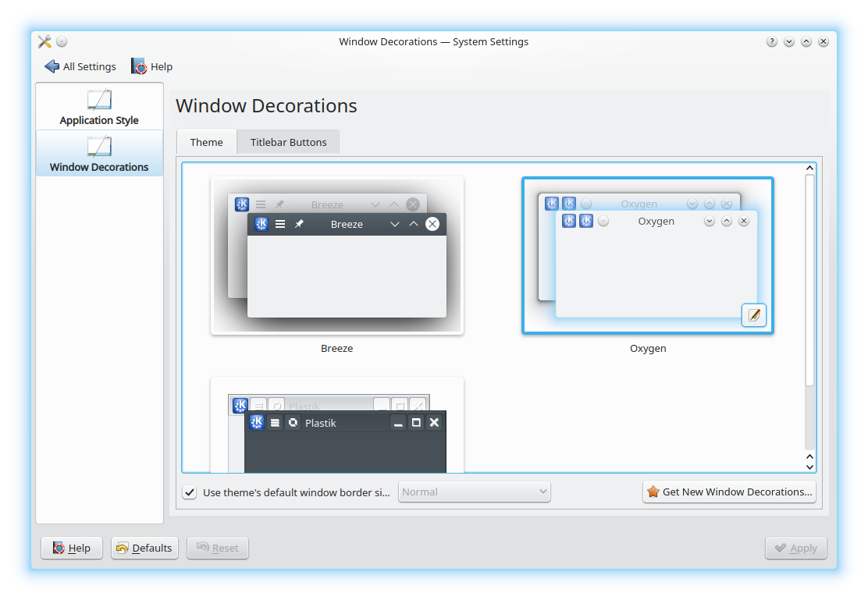Viewport: 868px width, 600px height.
Task: Choose the Plastik decoration thumbnail
Action: coord(337,425)
